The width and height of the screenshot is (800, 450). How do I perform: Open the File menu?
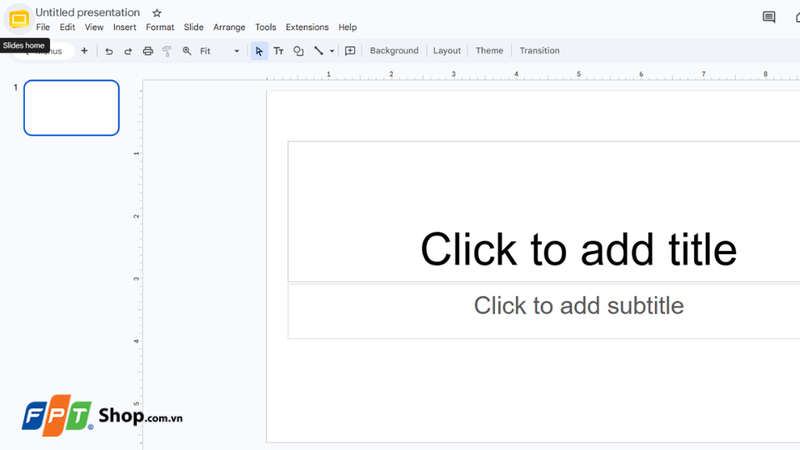(x=43, y=27)
